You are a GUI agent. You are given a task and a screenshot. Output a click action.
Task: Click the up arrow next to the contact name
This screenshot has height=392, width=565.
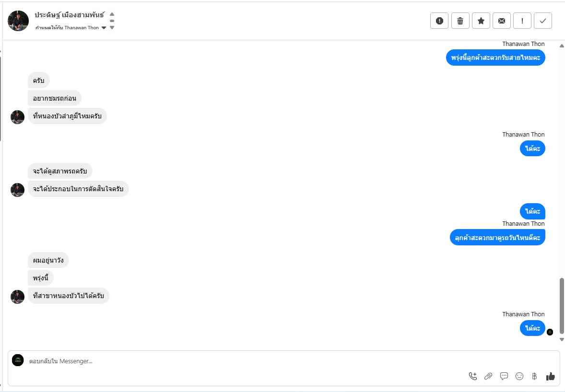click(x=112, y=14)
